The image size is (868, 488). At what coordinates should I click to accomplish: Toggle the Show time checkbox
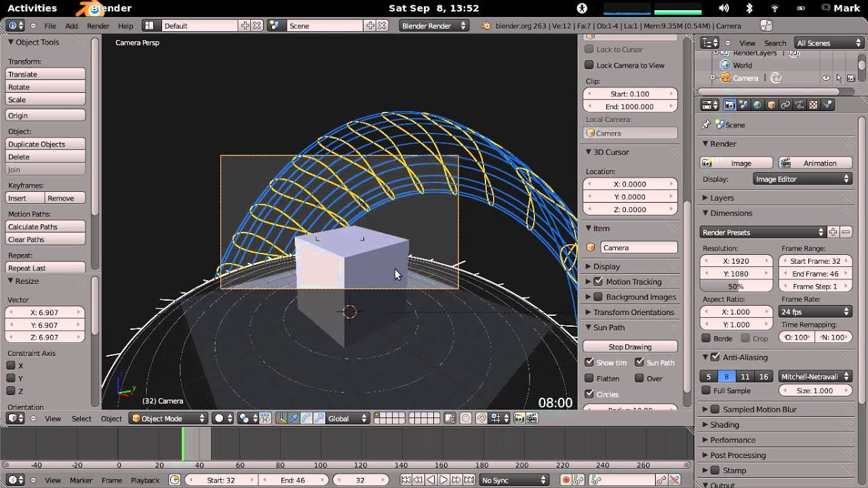click(x=589, y=363)
